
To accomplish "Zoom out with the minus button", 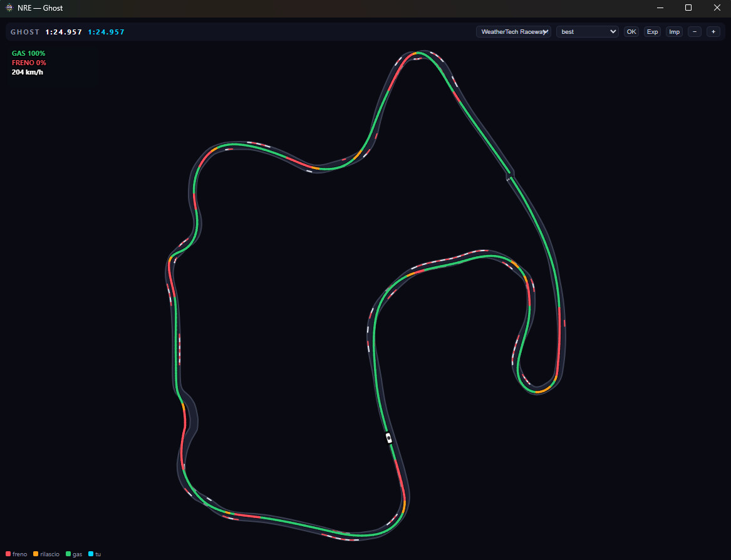I will point(695,32).
